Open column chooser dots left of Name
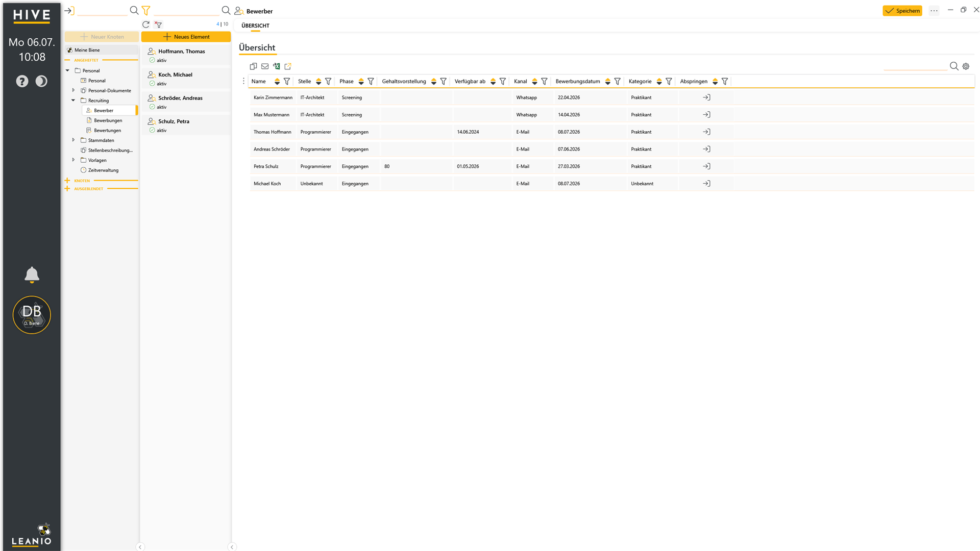 coord(243,81)
